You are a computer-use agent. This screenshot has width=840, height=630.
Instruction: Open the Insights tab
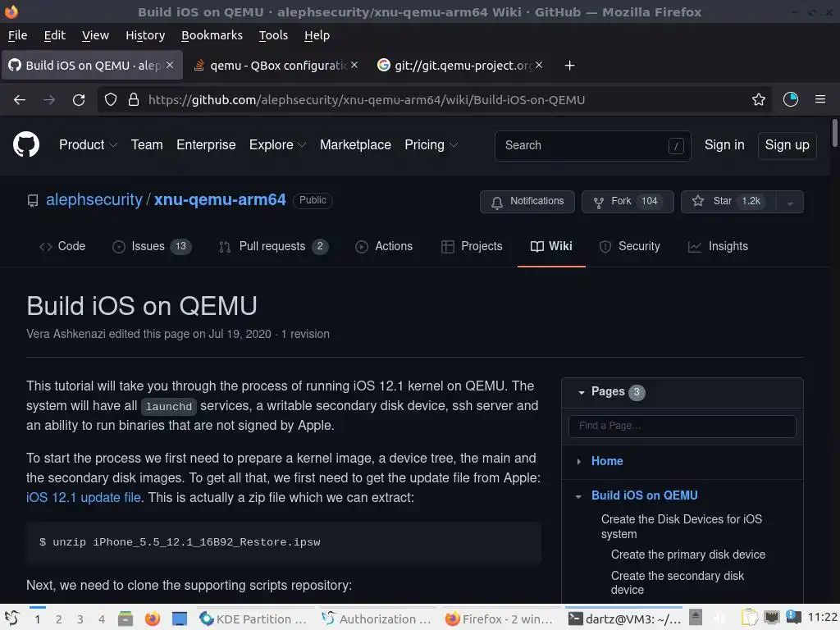click(x=718, y=246)
